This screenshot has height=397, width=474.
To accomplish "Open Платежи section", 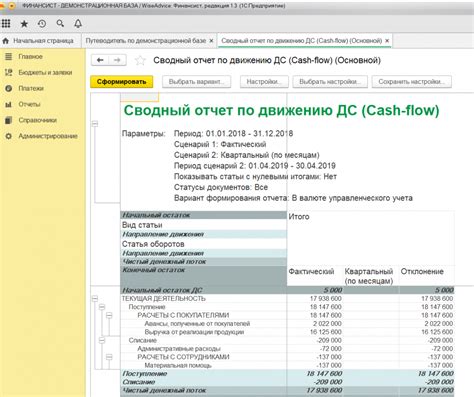I will (x=31, y=88).
